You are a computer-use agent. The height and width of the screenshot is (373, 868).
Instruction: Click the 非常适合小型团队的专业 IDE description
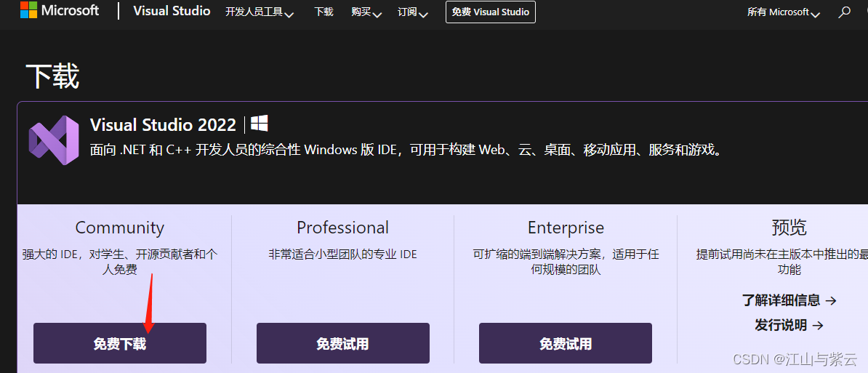tap(342, 254)
